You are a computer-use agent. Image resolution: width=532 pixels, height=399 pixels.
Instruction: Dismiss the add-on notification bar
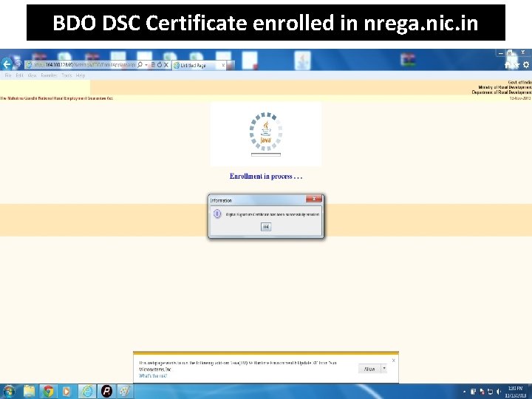(394, 361)
